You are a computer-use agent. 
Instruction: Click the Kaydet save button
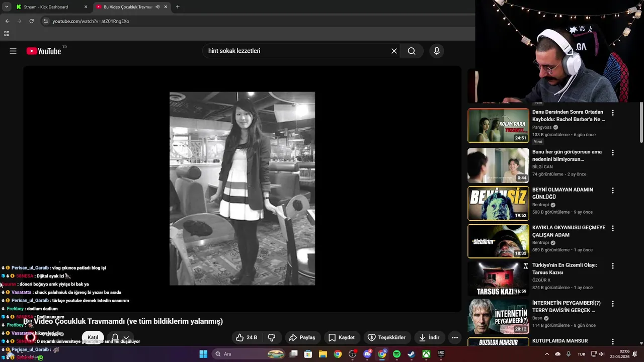(342, 337)
